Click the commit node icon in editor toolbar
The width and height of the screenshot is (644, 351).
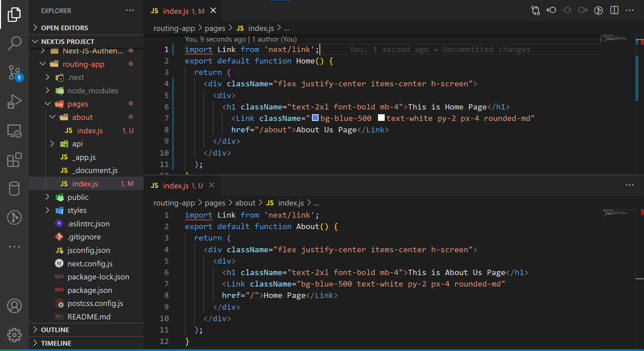[x=567, y=10]
